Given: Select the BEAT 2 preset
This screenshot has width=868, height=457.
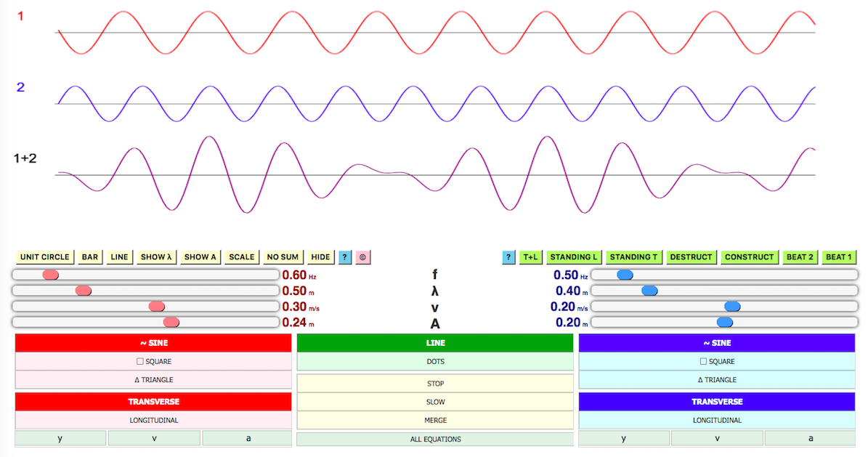Looking at the screenshot, I should (x=800, y=257).
